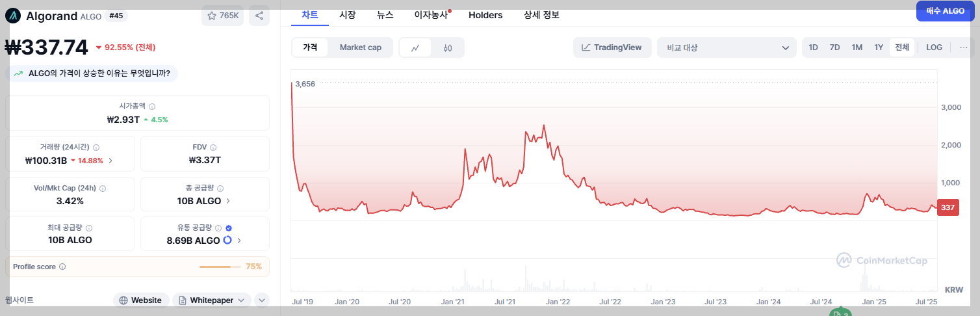
Task: Open the Algorand Website link
Action: click(x=141, y=300)
